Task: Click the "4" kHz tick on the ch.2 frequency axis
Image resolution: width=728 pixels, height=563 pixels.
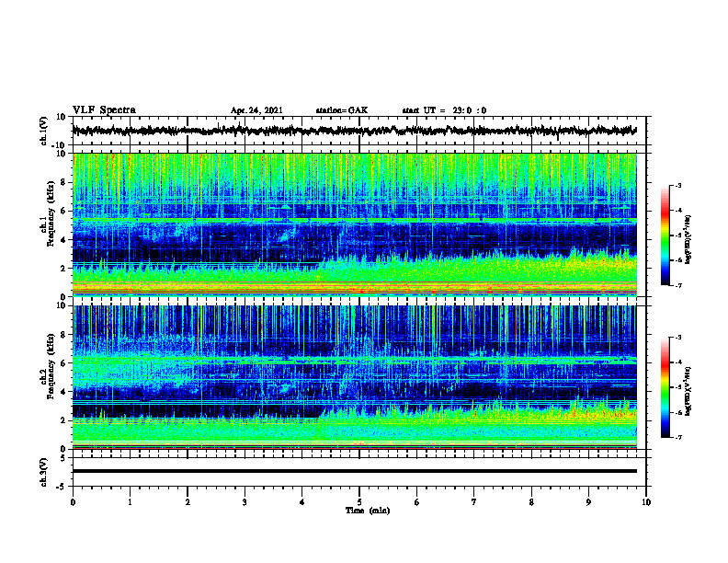Action: pyautogui.click(x=63, y=392)
